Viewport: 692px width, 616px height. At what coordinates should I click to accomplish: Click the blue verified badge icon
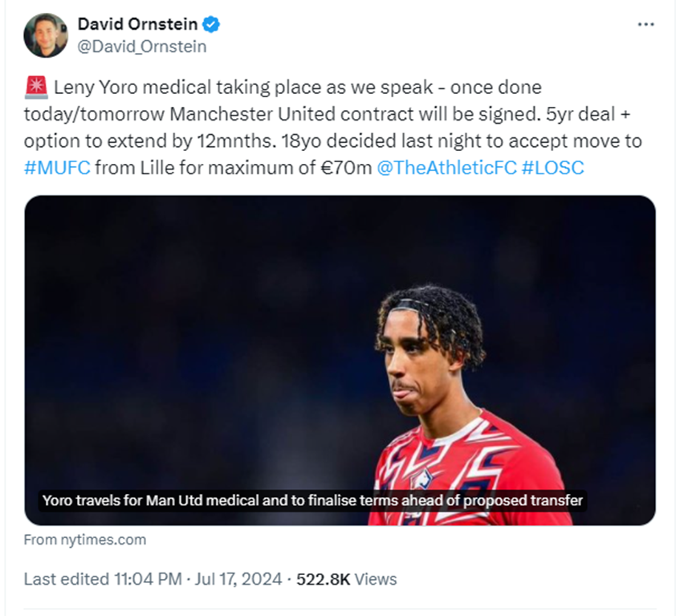click(x=211, y=24)
